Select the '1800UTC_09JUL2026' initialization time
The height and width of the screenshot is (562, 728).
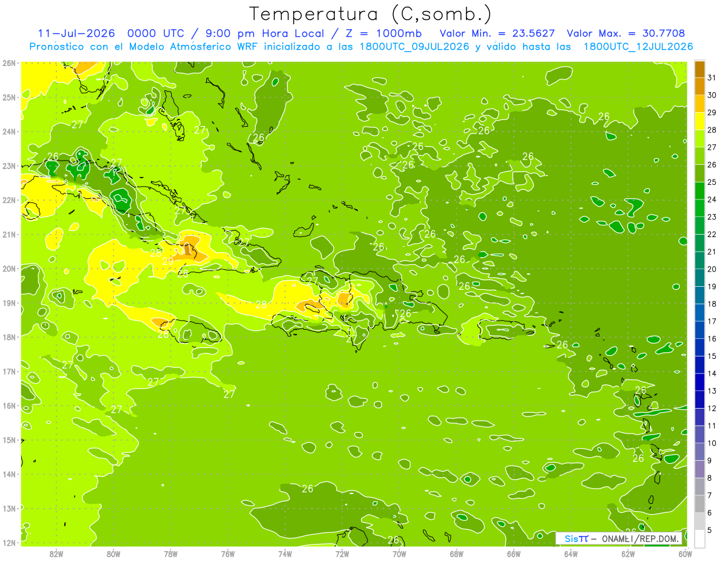[x=414, y=47]
